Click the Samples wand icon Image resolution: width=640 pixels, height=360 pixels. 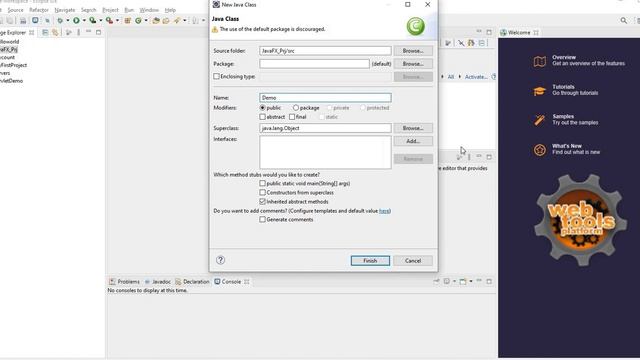(540, 120)
